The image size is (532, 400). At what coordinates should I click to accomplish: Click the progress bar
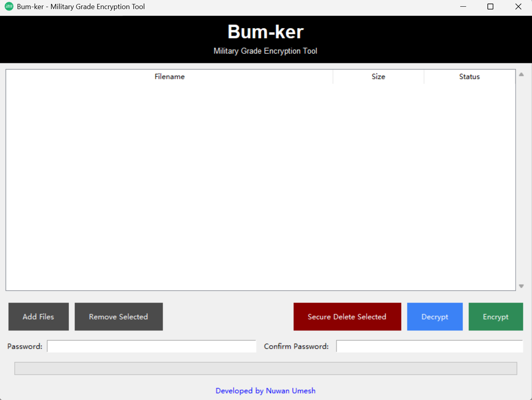tap(265, 368)
